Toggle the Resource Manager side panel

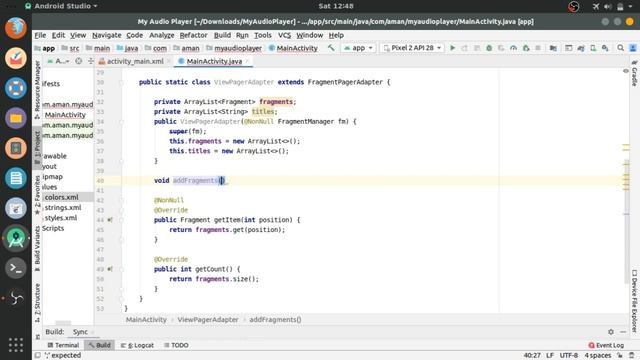pyautogui.click(x=37, y=90)
